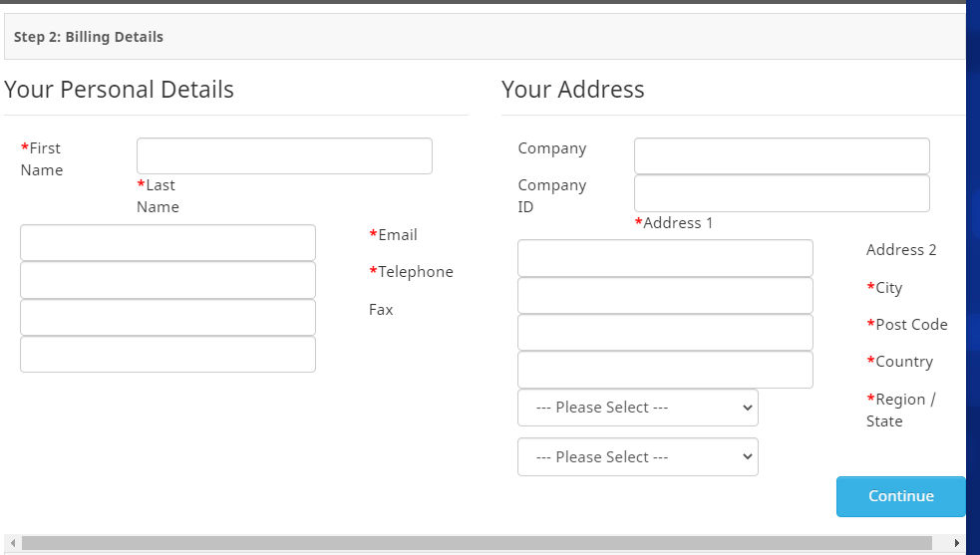The height and width of the screenshot is (555, 980).
Task: Click the input box beside the City label
Action: pos(665,296)
